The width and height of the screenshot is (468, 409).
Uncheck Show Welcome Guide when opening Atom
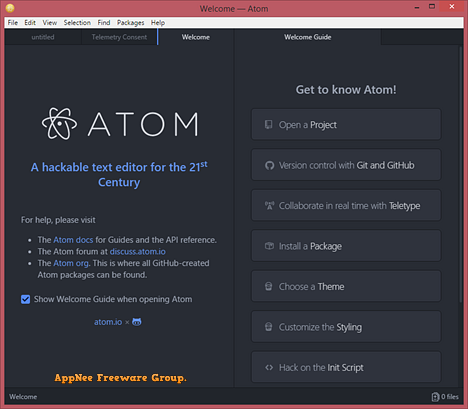pos(25,299)
